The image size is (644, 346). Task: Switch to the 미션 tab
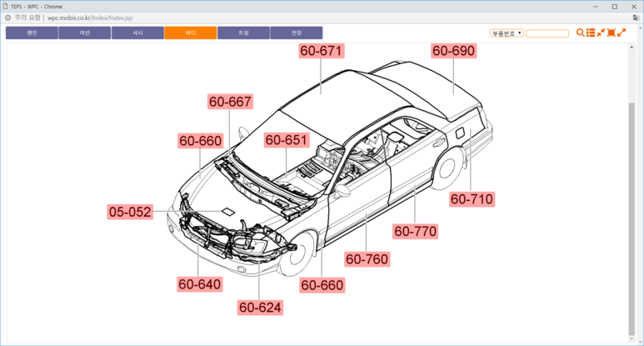pyautogui.click(x=85, y=33)
